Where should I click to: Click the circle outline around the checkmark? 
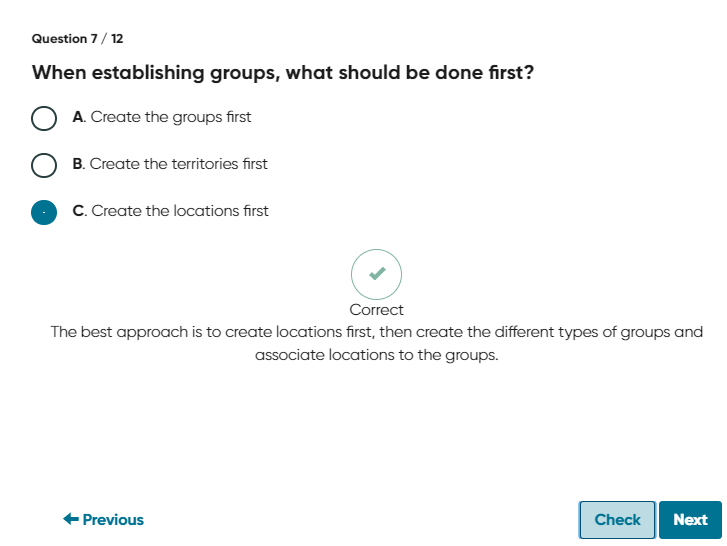click(x=376, y=274)
